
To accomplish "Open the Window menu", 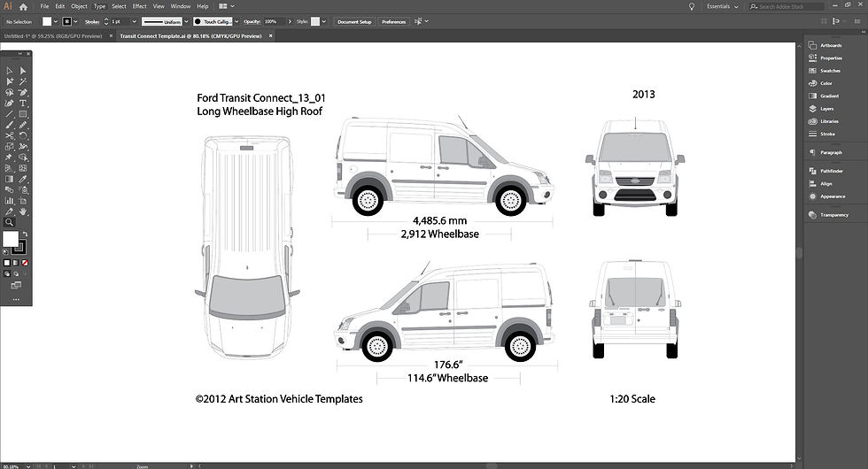I will [181, 7].
